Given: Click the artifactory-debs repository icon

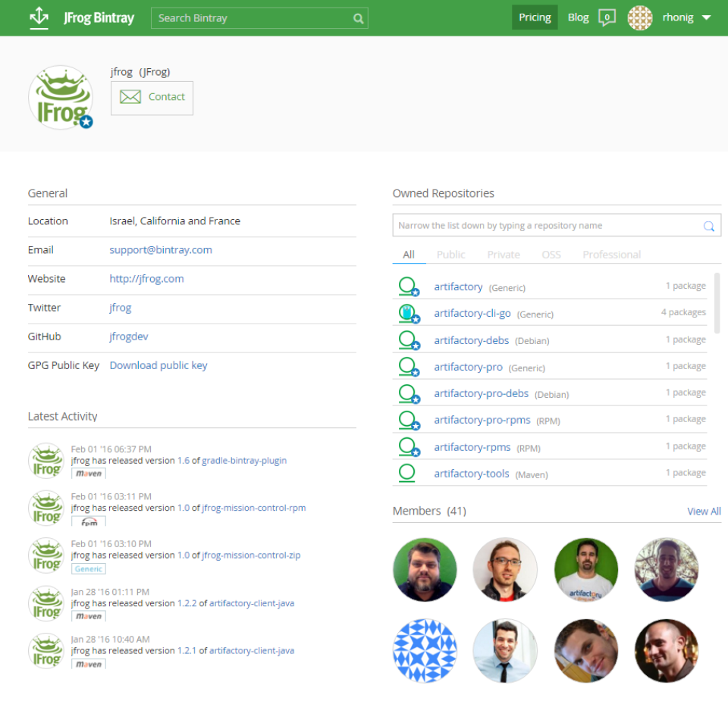Looking at the screenshot, I should tap(409, 340).
